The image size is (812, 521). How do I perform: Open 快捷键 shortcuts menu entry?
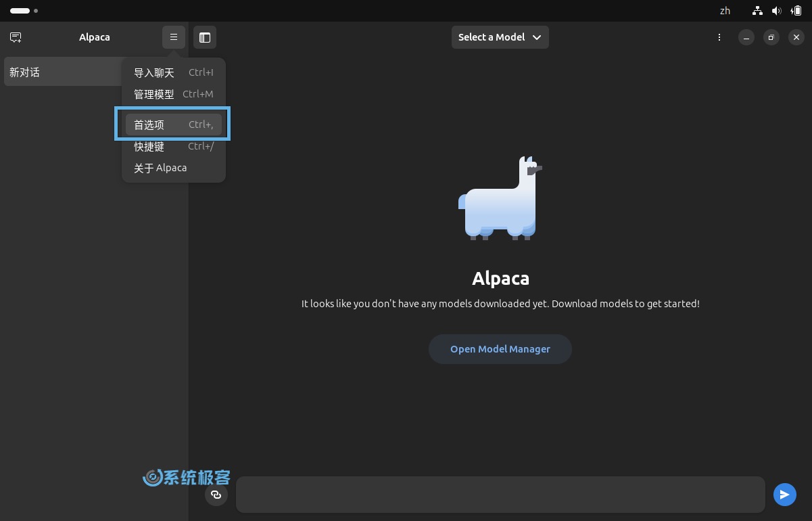[x=174, y=146]
